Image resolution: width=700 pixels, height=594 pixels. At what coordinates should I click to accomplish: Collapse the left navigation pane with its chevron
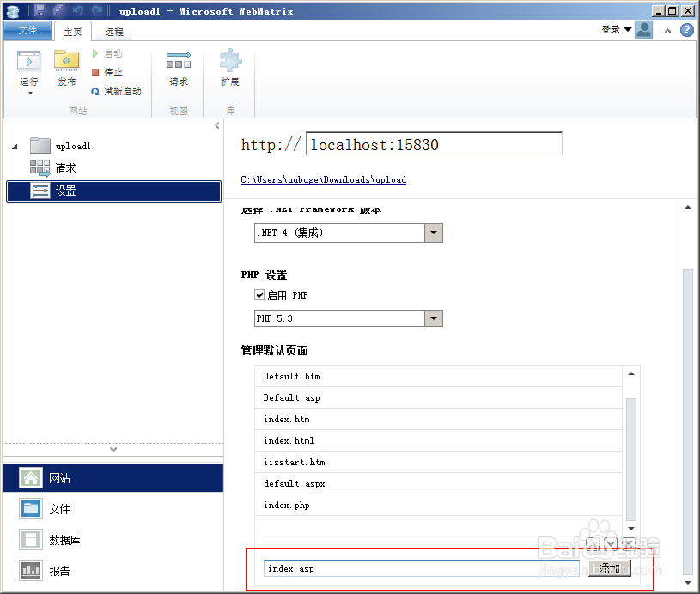coord(217,125)
